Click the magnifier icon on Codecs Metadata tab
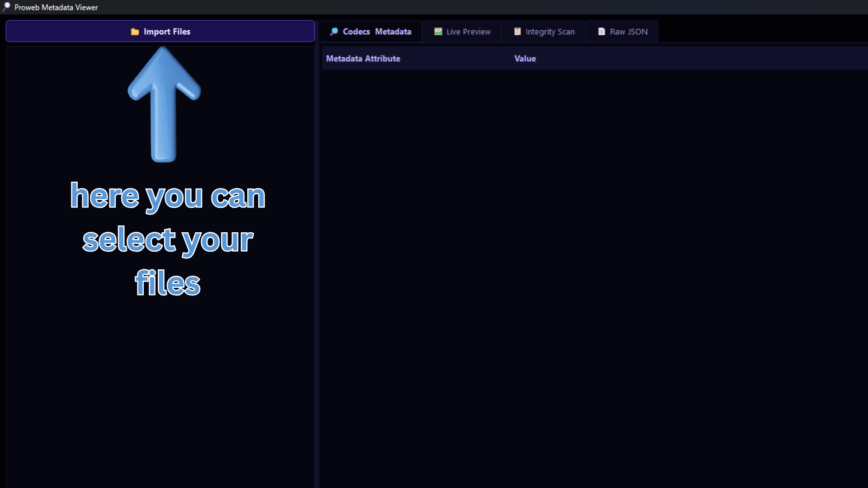 (334, 32)
